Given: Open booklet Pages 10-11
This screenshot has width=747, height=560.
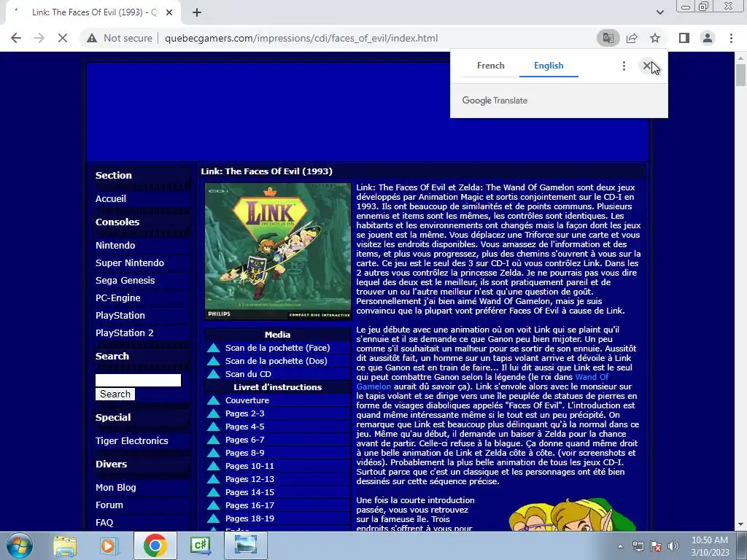Looking at the screenshot, I should (249, 466).
